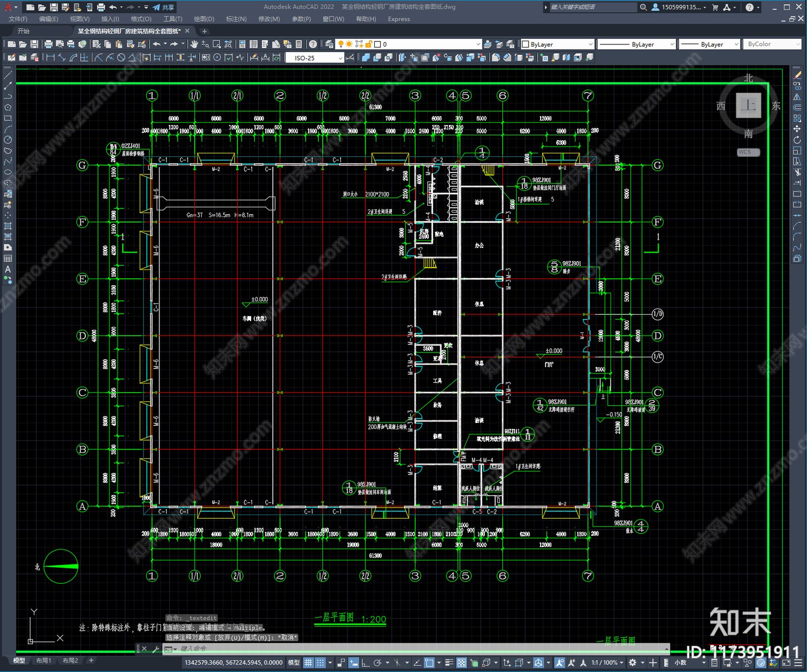Open the ByLayer linetype dropdown

point(637,44)
